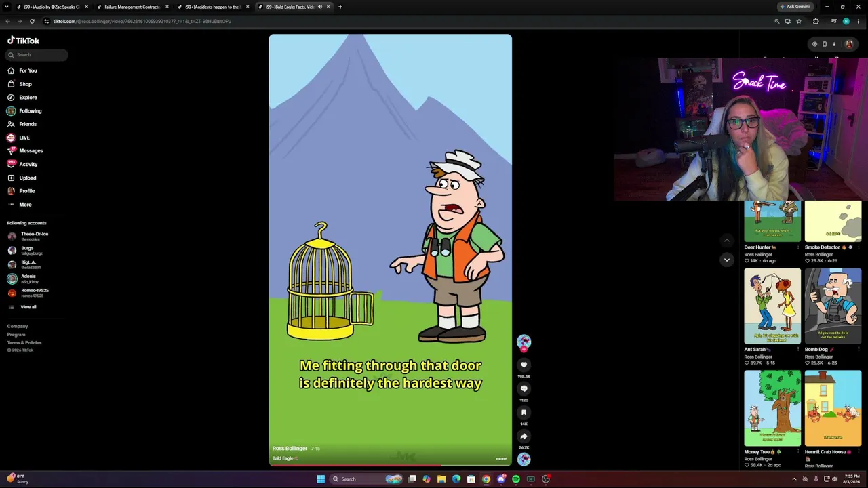Open Burgs following account
Screen dimensions: 868x488
(25, 250)
